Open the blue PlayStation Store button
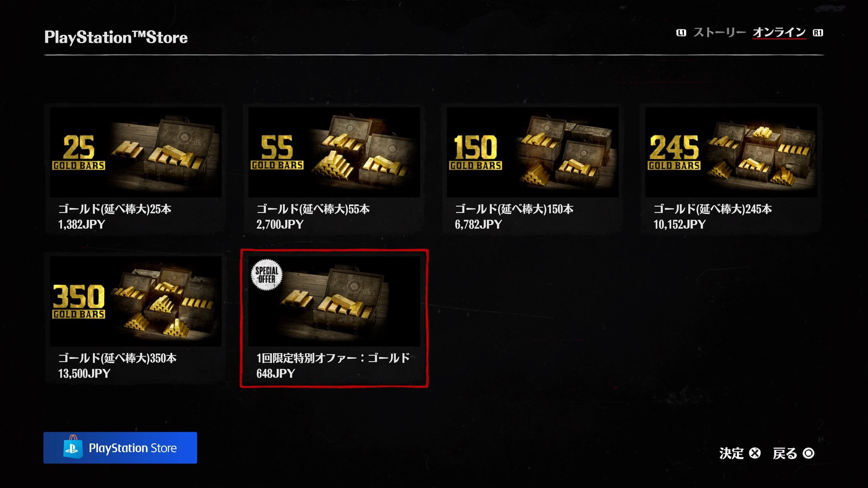The image size is (868, 488). pyautogui.click(x=120, y=448)
